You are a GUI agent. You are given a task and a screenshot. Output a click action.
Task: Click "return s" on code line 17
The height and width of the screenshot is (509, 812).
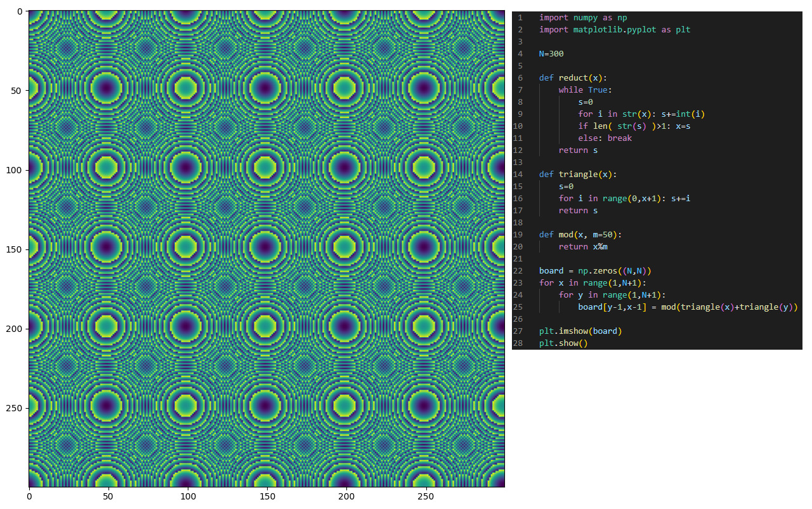[578, 211]
